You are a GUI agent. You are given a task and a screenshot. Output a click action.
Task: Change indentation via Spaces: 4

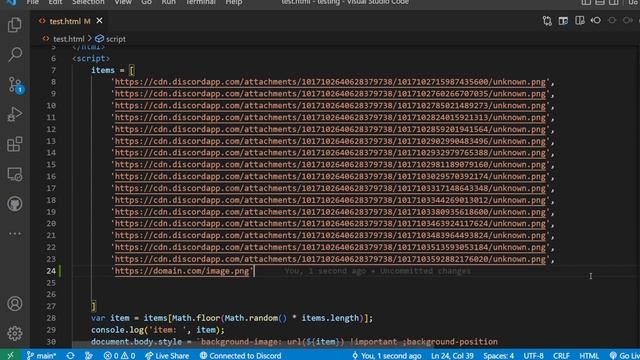[x=498, y=356]
